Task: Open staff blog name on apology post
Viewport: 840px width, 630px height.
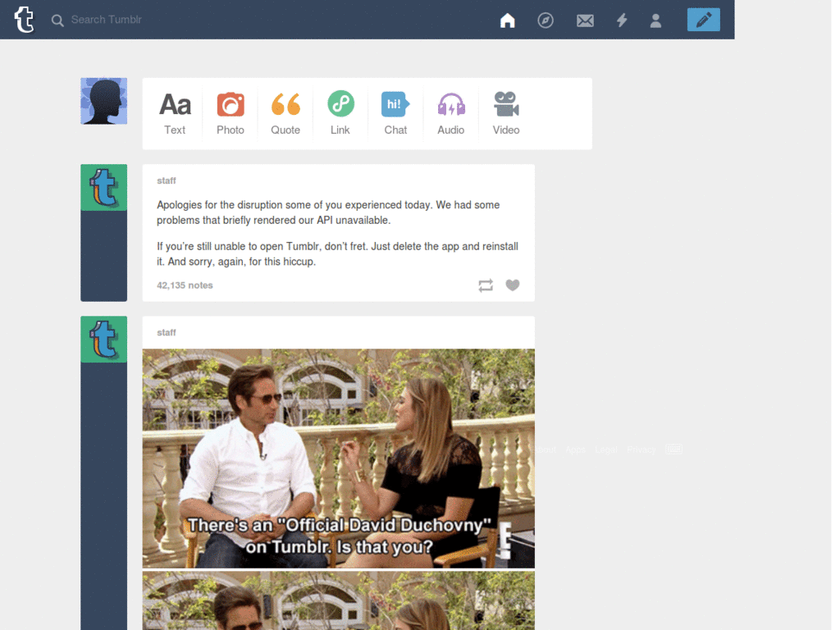Action: (166, 181)
